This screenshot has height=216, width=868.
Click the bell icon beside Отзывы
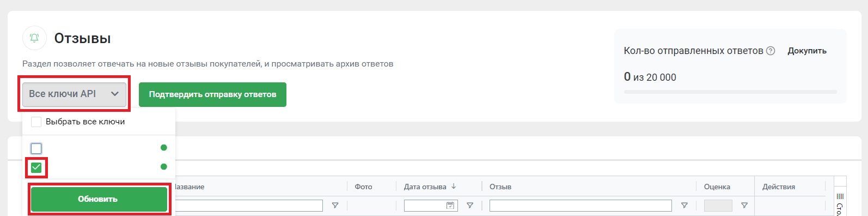point(34,38)
